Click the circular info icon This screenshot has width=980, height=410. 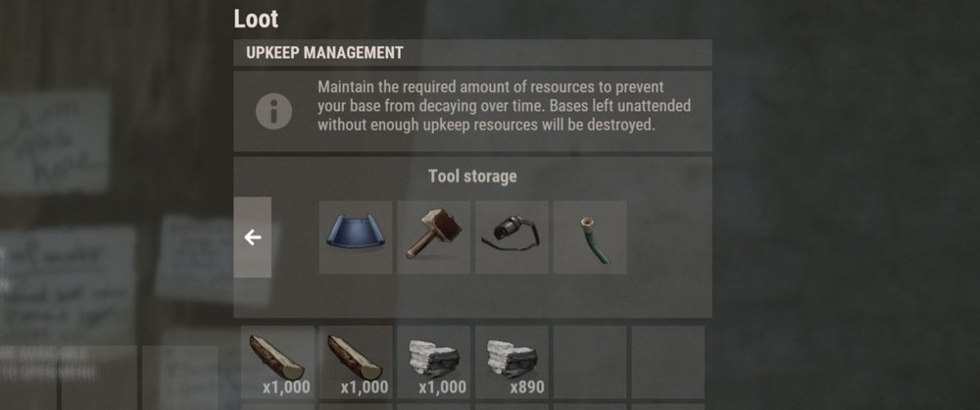[273, 112]
